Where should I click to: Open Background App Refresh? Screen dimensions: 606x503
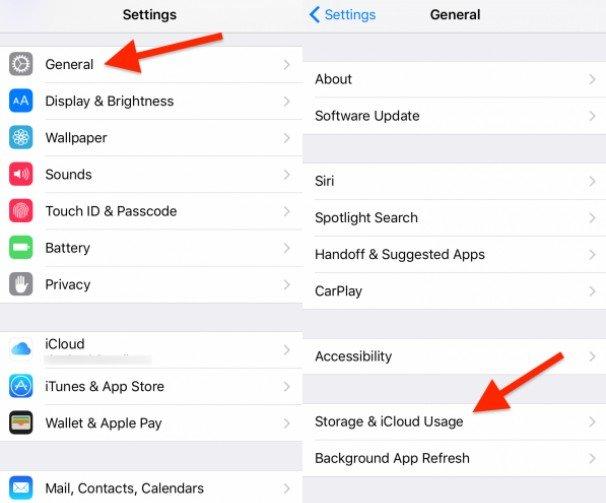[x=454, y=458]
